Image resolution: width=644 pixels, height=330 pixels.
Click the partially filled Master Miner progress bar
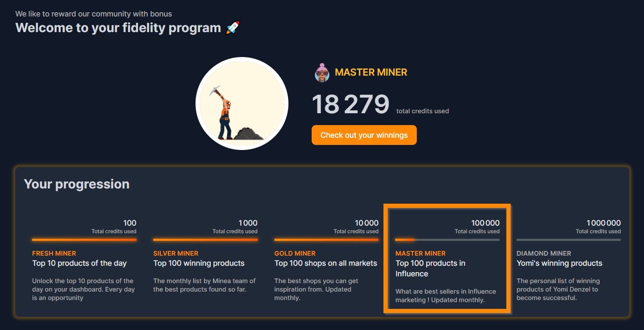click(x=448, y=240)
